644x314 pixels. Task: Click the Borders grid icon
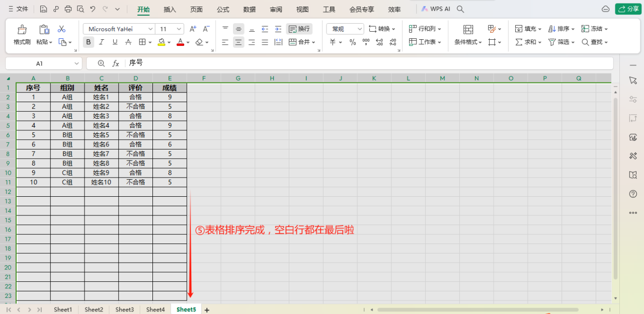pyautogui.click(x=142, y=42)
